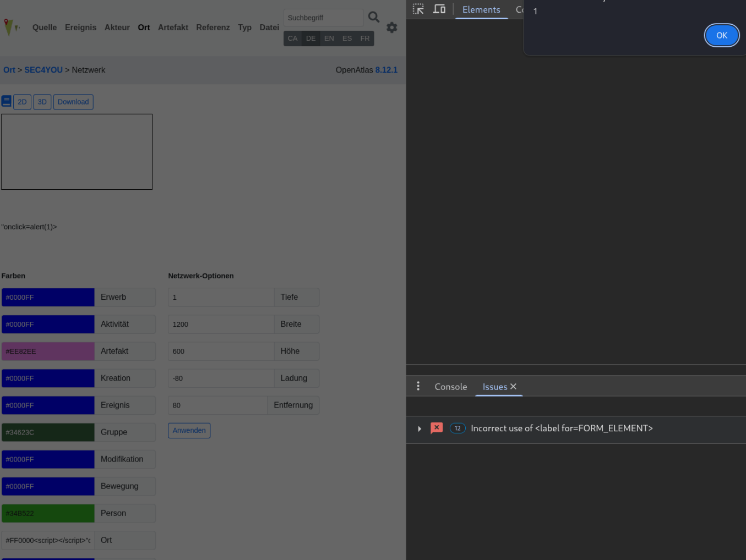Switch language to DE
The image size is (746, 560).
point(311,39)
